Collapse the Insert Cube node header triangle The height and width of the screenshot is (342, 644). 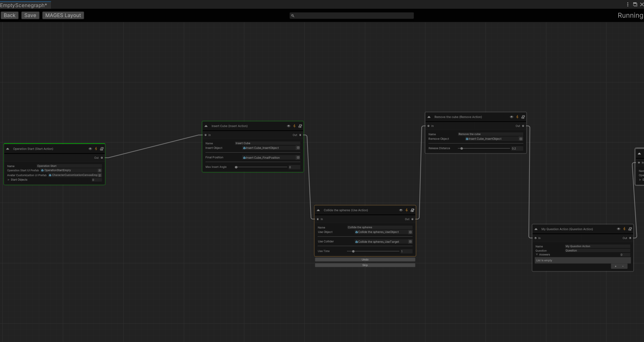pyautogui.click(x=206, y=126)
